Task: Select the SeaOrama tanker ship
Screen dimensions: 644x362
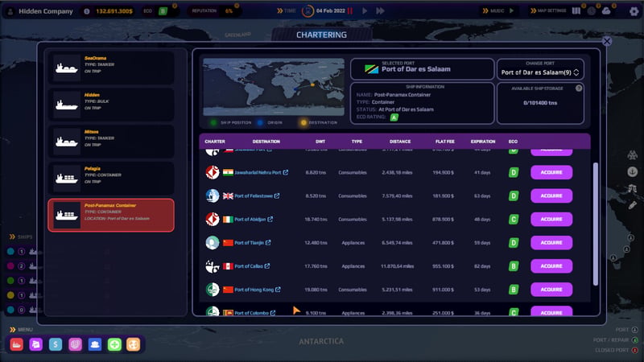Action: [111, 68]
